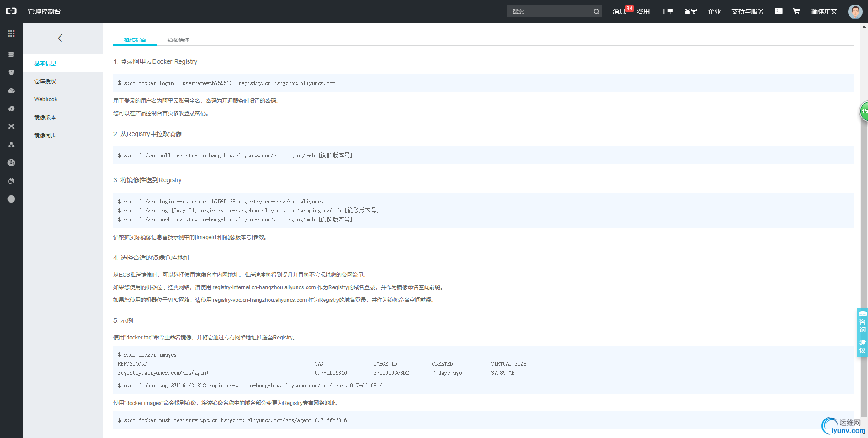Focus the 搜索 search box
The height and width of the screenshot is (438, 868).
(549, 11)
